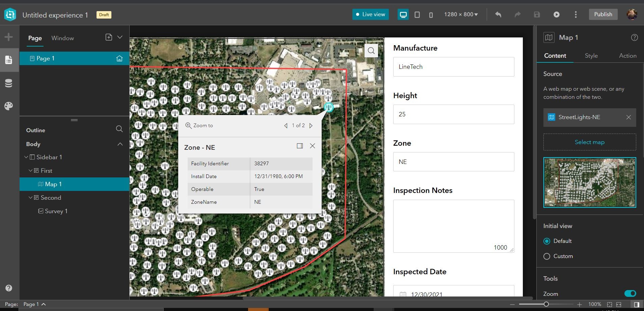This screenshot has height=311, width=644.
Task: Switch to the Page tab
Action: pyautogui.click(x=35, y=38)
